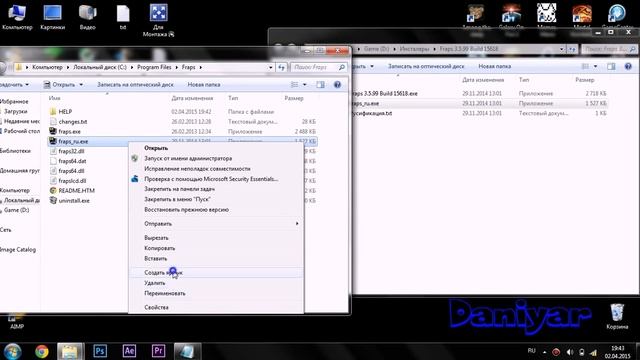The height and width of the screenshot is (360, 640).
Task: Choose Восстановить прежнюю версию
Action: point(216,209)
